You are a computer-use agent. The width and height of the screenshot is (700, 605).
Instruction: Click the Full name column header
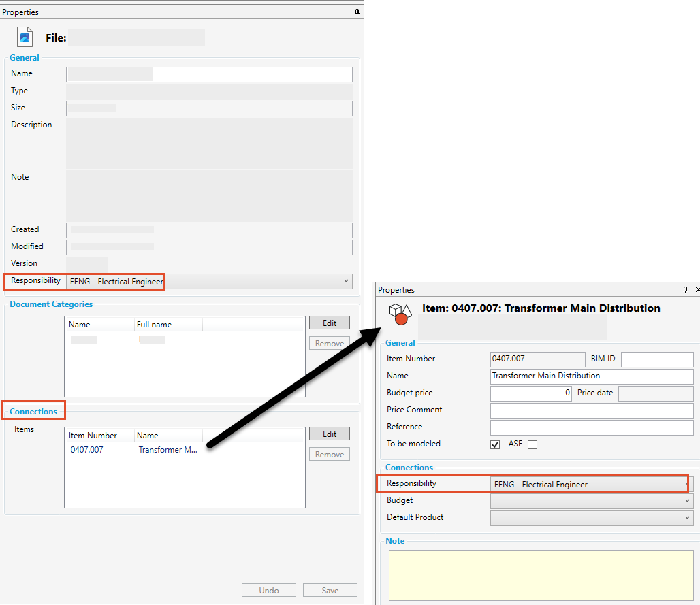pyautogui.click(x=154, y=325)
